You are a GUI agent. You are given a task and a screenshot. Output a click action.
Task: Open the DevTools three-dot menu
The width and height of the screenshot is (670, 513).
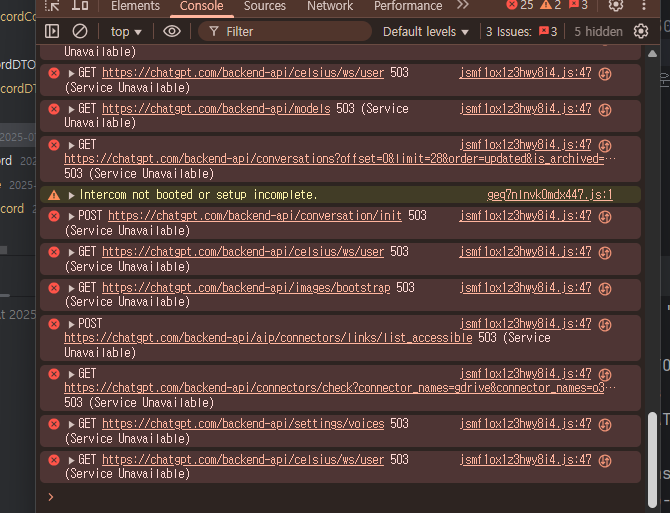click(644, 5)
